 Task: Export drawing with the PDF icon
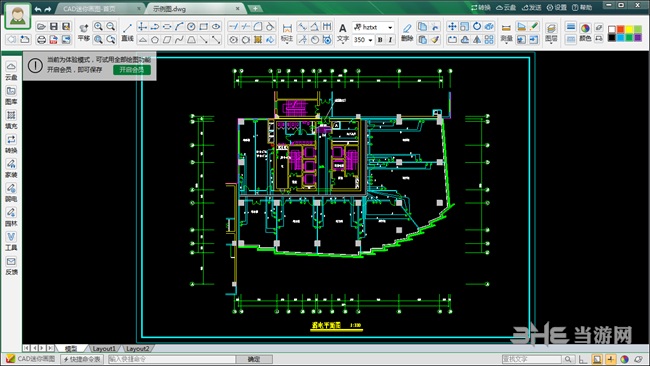coord(53,40)
